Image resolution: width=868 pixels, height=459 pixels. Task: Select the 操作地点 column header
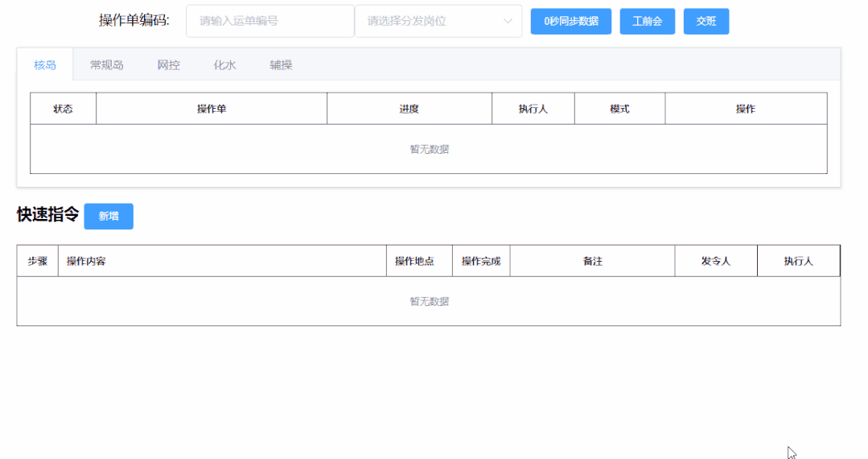[414, 261]
